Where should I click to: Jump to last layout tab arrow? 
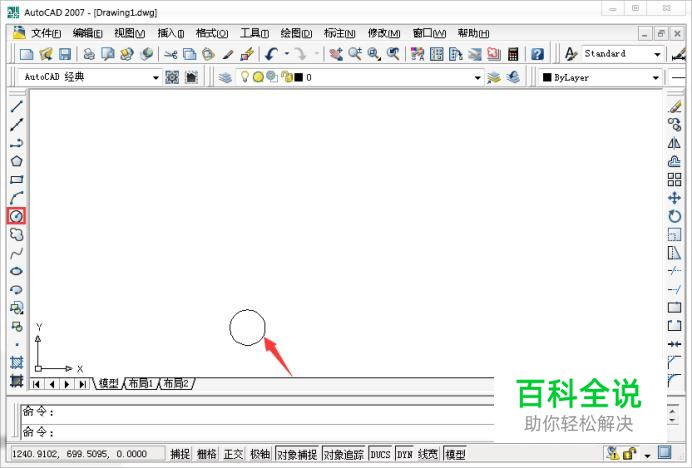83,384
